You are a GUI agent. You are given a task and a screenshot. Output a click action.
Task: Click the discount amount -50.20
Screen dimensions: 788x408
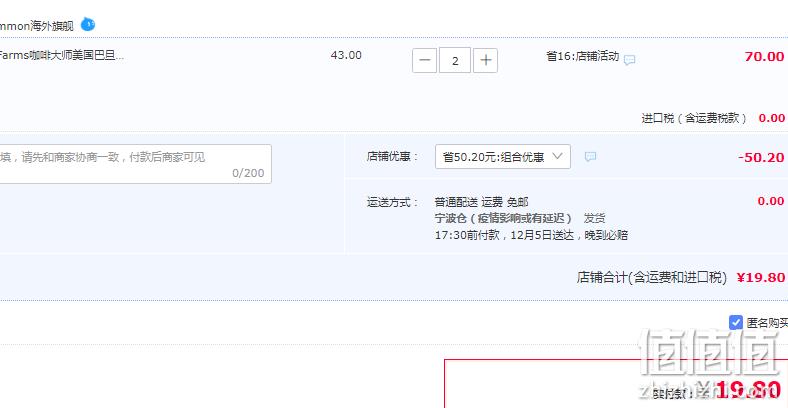[761, 157]
